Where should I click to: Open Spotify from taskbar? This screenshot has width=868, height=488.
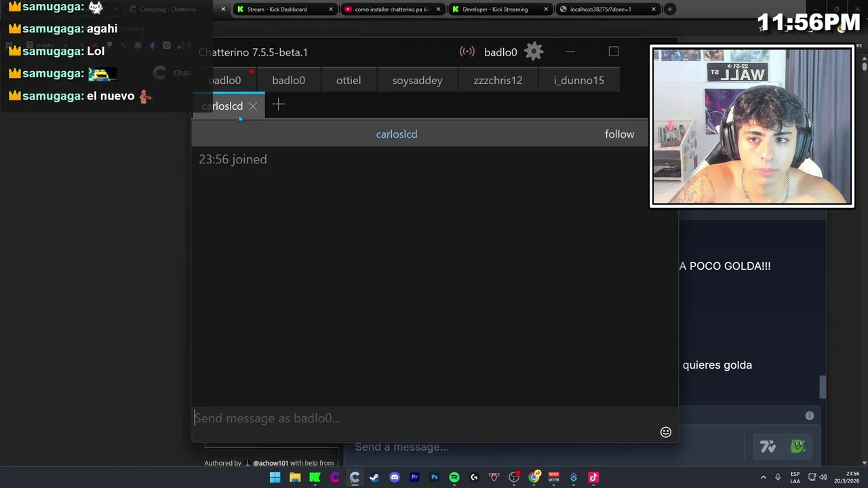454,477
